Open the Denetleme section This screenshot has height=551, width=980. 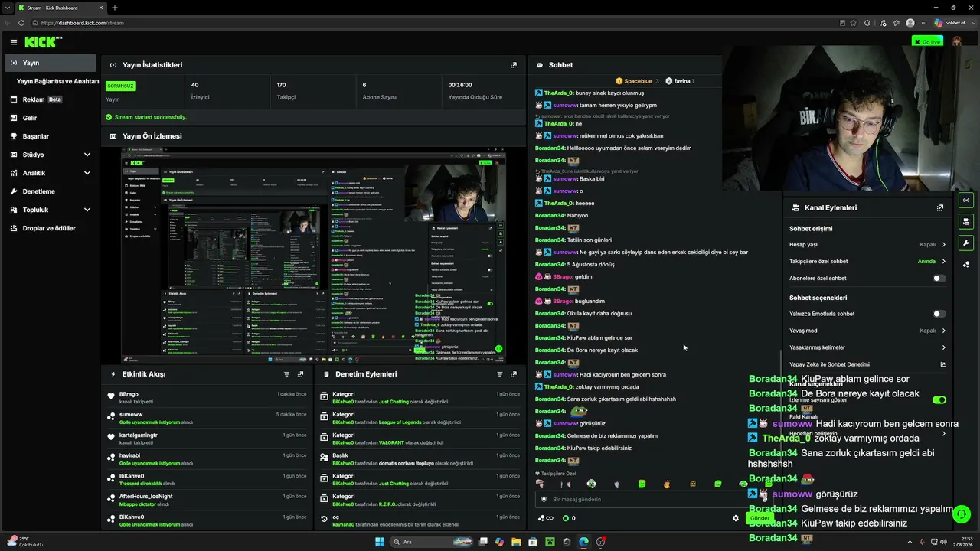38,191
